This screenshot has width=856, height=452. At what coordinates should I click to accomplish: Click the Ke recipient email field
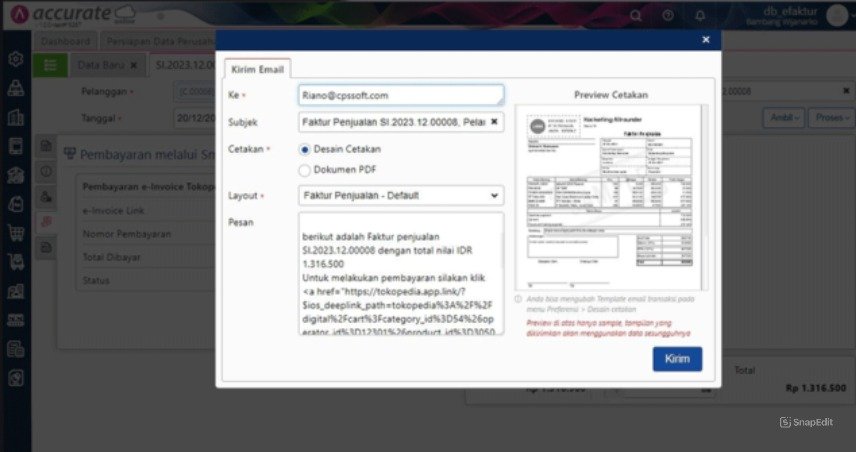[x=401, y=95]
